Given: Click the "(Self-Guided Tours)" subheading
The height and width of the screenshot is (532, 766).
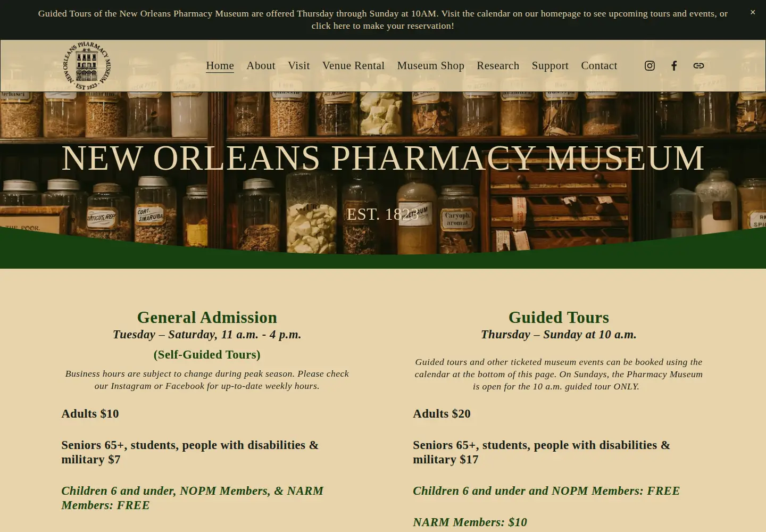Looking at the screenshot, I should (207, 354).
